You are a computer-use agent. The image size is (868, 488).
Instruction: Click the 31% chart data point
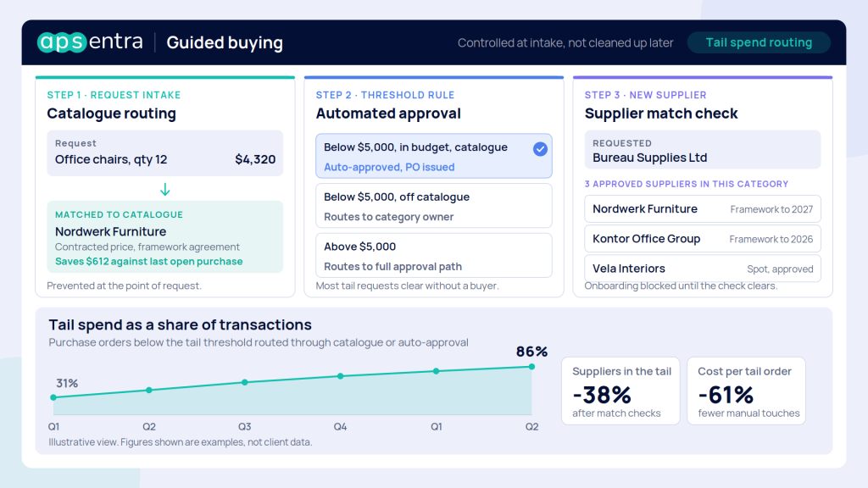(x=53, y=397)
